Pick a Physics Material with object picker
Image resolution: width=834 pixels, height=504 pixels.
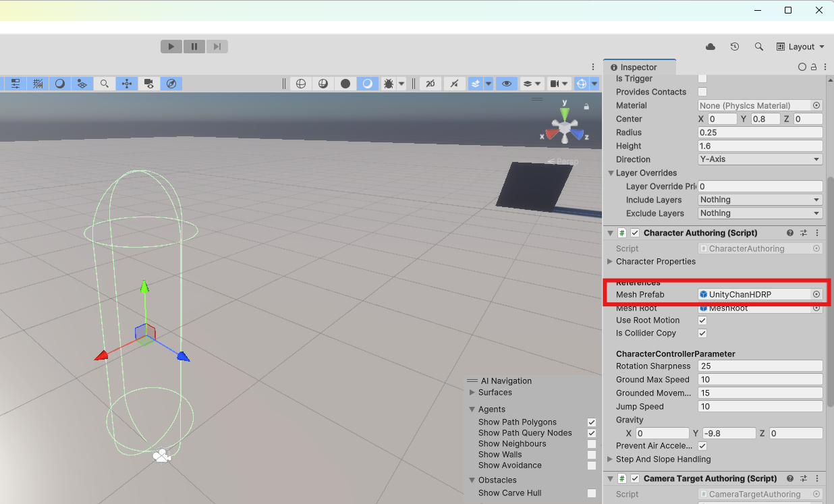tap(816, 105)
